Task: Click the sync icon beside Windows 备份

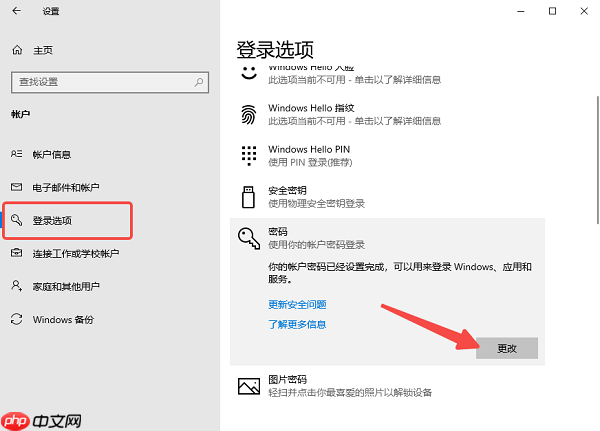Action: pyautogui.click(x=16, y=319)
